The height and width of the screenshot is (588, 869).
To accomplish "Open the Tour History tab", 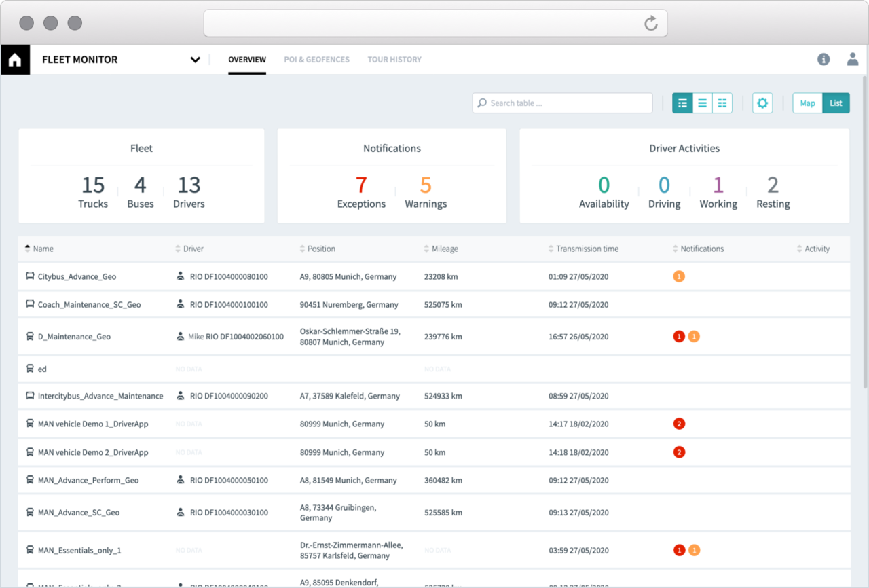I will [394, 60].
